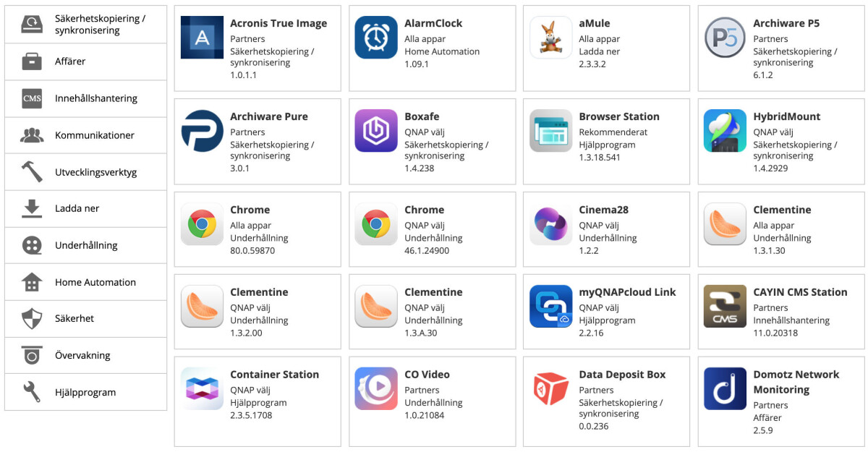
Task: Open the Browser Station title link
Action: coord(619,116)
